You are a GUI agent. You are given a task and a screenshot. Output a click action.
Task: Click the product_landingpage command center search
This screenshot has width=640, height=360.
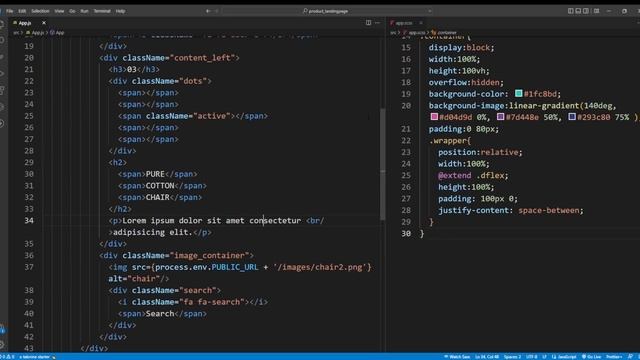pyautogui.click(x=327, y=11)
